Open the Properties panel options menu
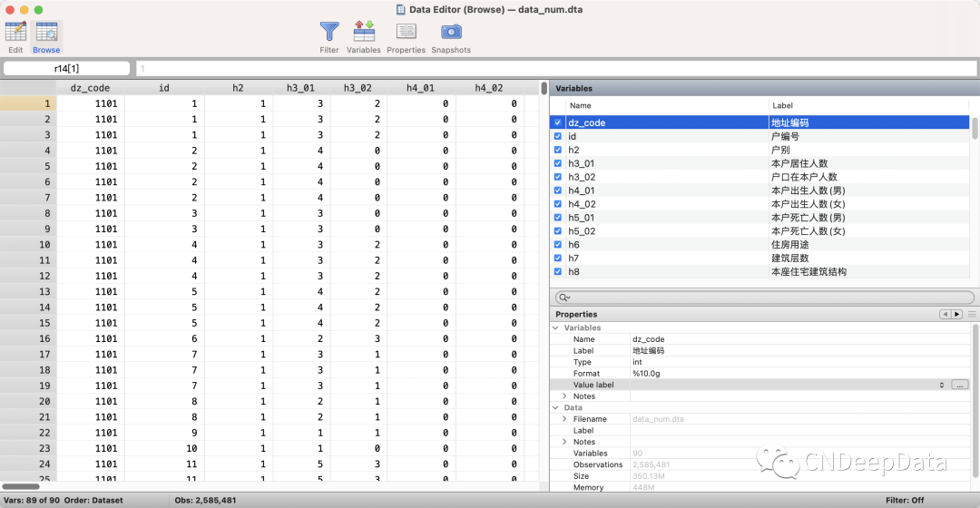Viewport: 980px width, 508px height. pos(972,314)
